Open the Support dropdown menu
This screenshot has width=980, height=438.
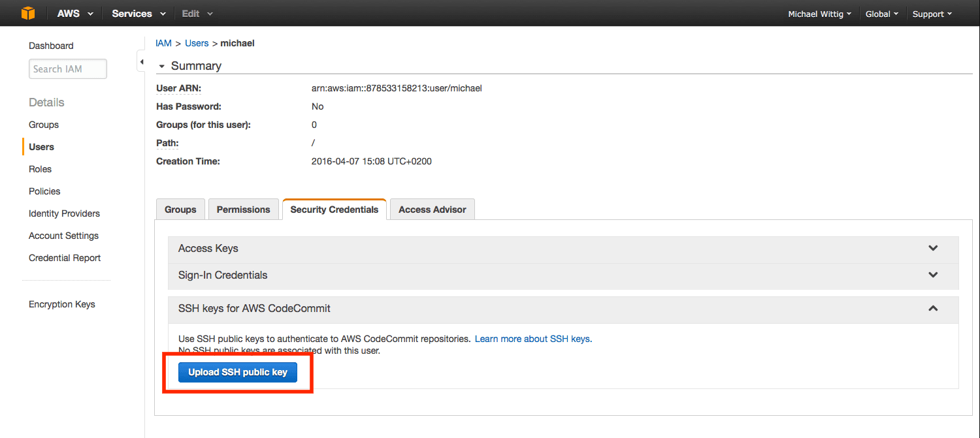[x=932, y=14]
